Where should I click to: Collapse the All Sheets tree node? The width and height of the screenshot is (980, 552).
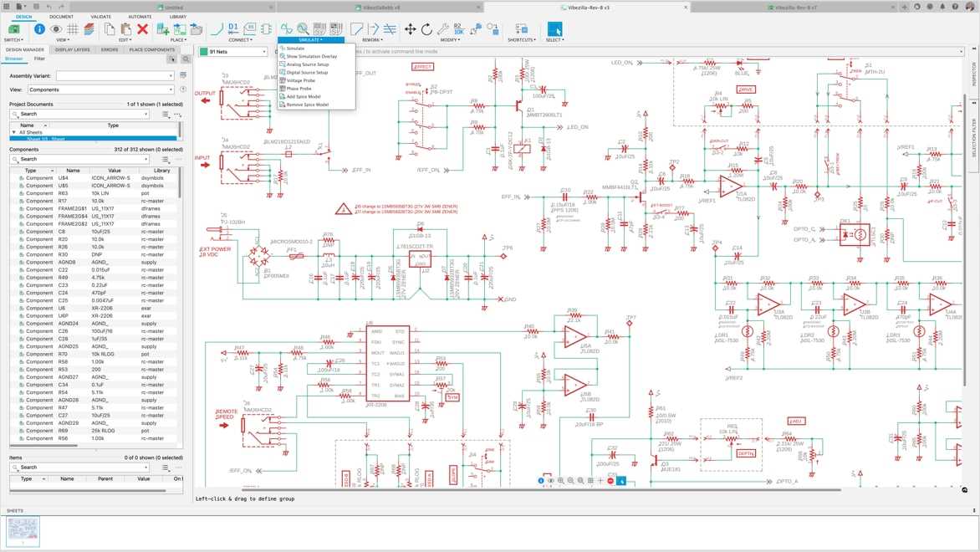tap(13, 132)
